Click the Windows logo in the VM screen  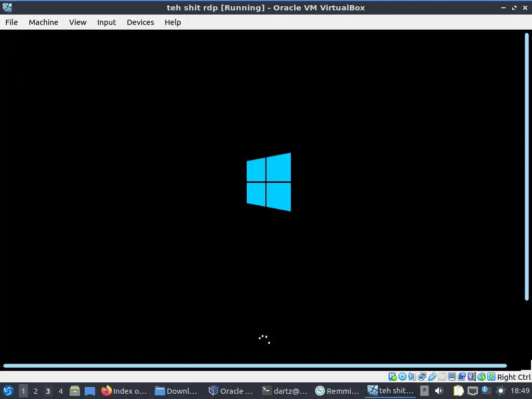(x=269, y=182)
